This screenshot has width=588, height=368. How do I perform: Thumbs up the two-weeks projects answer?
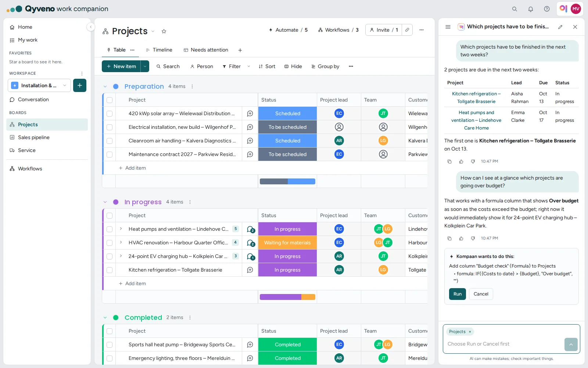click(461, 162)
